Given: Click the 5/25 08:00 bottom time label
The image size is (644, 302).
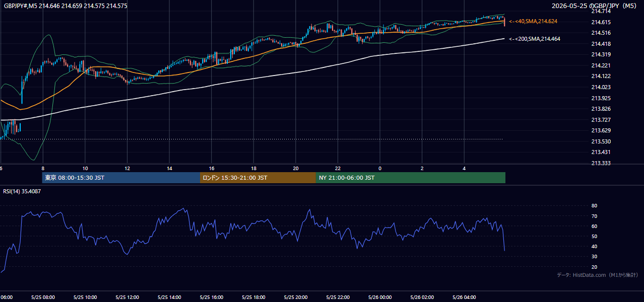Looking at the screenshot, I should point(43,297).
